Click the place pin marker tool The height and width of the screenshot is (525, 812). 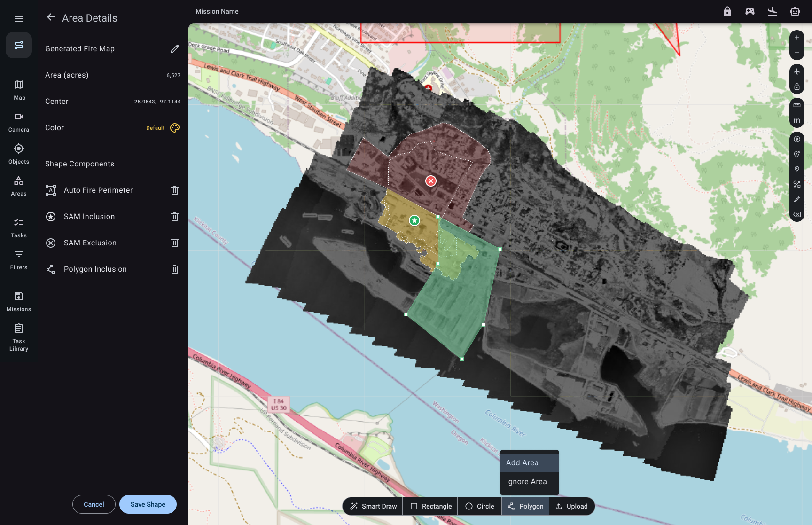click(x=797, y=169)
